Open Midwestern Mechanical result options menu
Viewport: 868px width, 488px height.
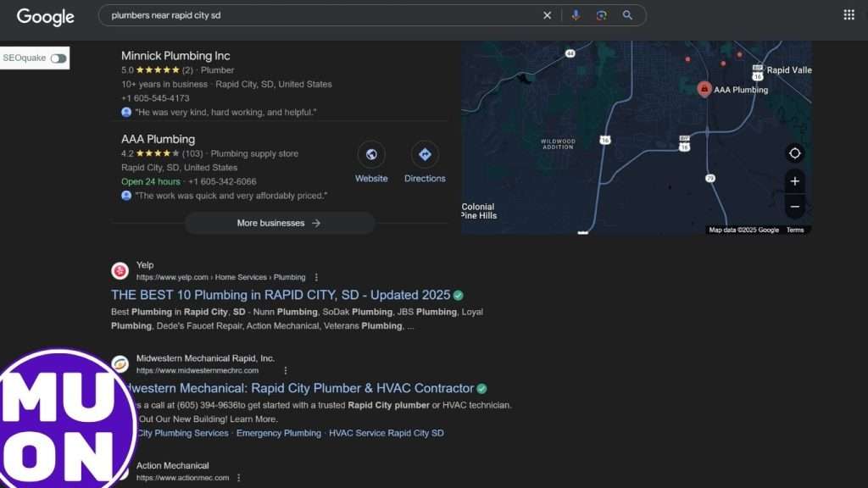click(286, 371)
